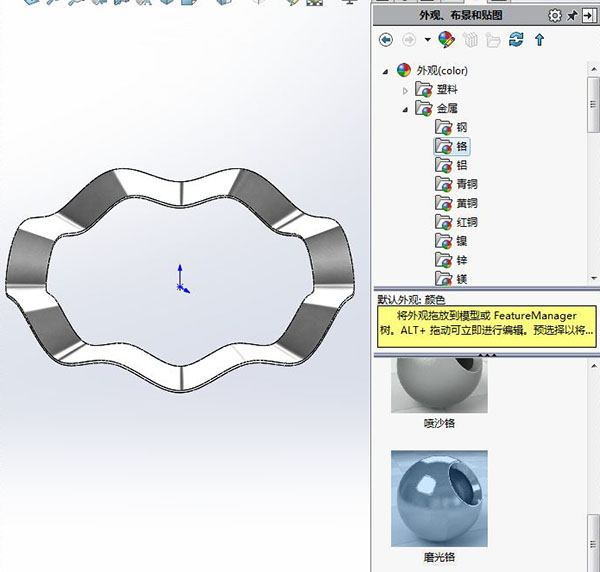Click the Back arrow in appearance panel

click(386, 40)
